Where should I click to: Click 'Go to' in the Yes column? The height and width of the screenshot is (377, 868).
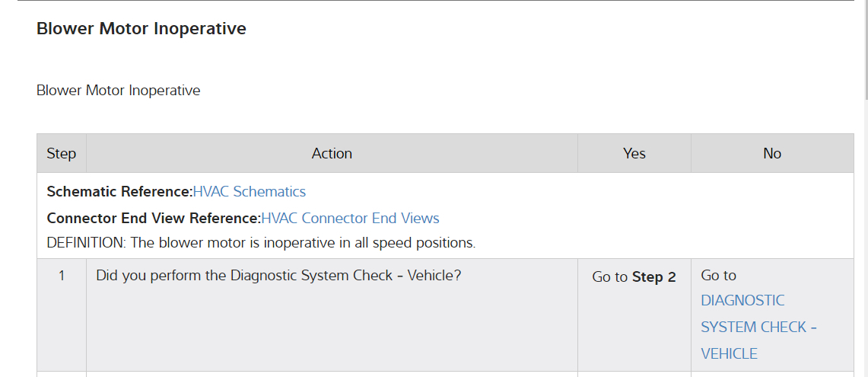pyautogui.click(x=610, y=277)
